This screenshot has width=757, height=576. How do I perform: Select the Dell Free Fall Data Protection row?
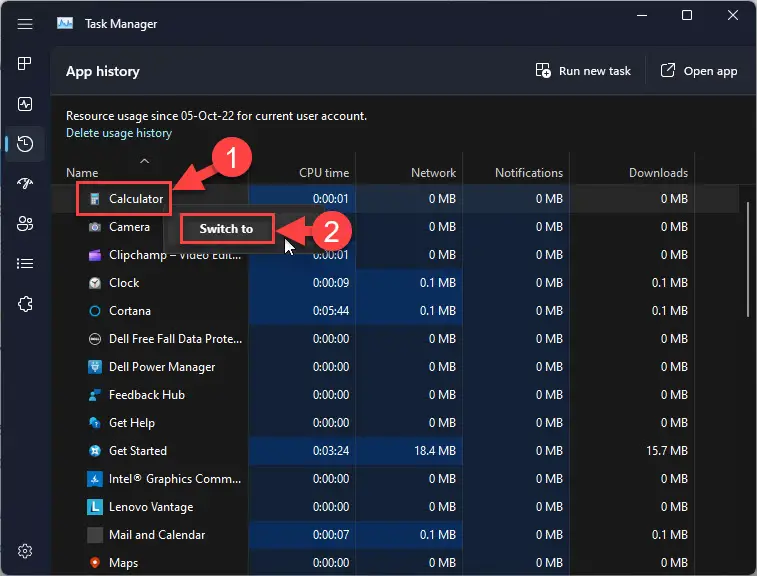[x=395, y=338]
